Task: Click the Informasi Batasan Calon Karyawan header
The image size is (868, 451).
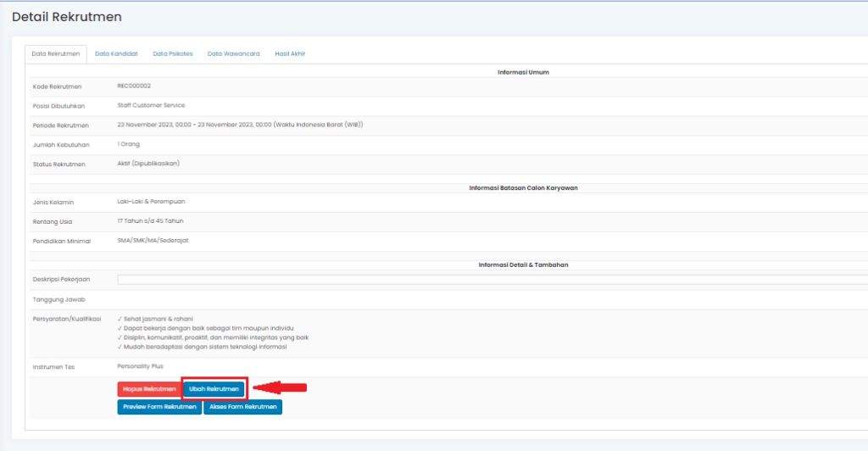Action: coord(523,187)
